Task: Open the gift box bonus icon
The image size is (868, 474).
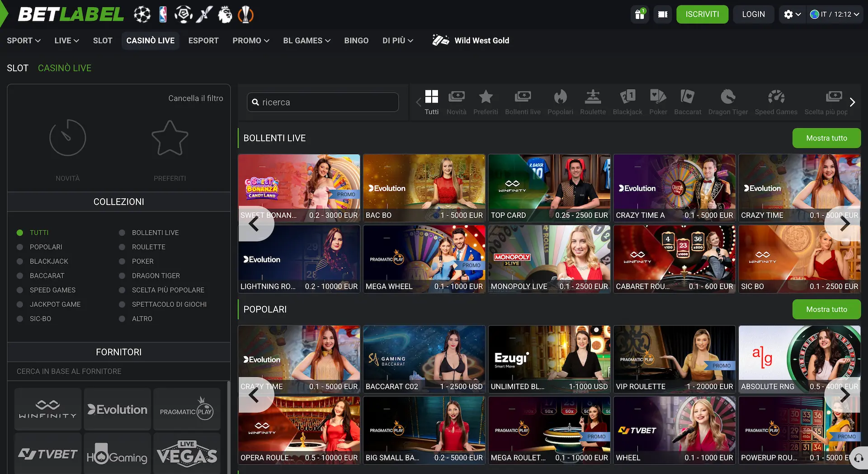Action: 640,14
